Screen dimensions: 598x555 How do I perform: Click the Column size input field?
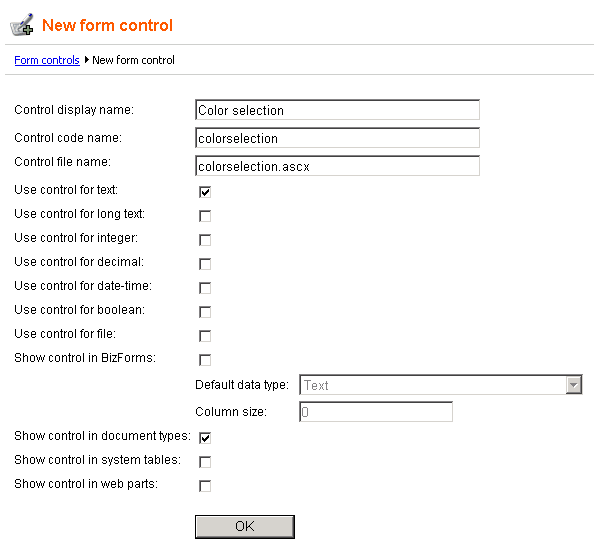(376, 412)
